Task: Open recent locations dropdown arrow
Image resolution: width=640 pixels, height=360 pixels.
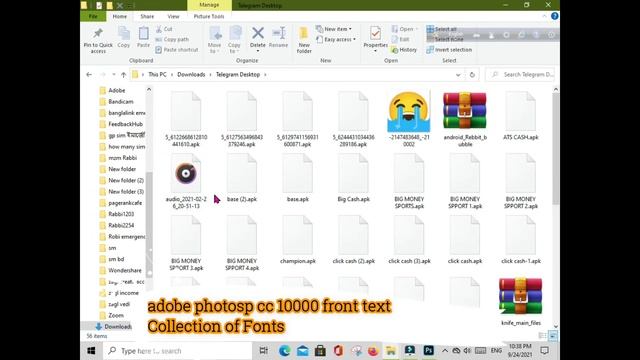Action: coord(114,75)
